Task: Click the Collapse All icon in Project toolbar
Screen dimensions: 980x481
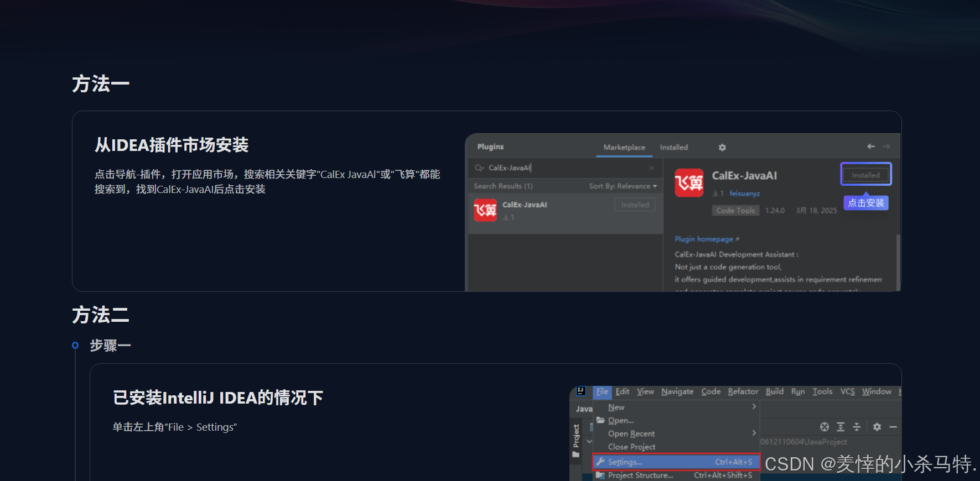Action: 857,427
